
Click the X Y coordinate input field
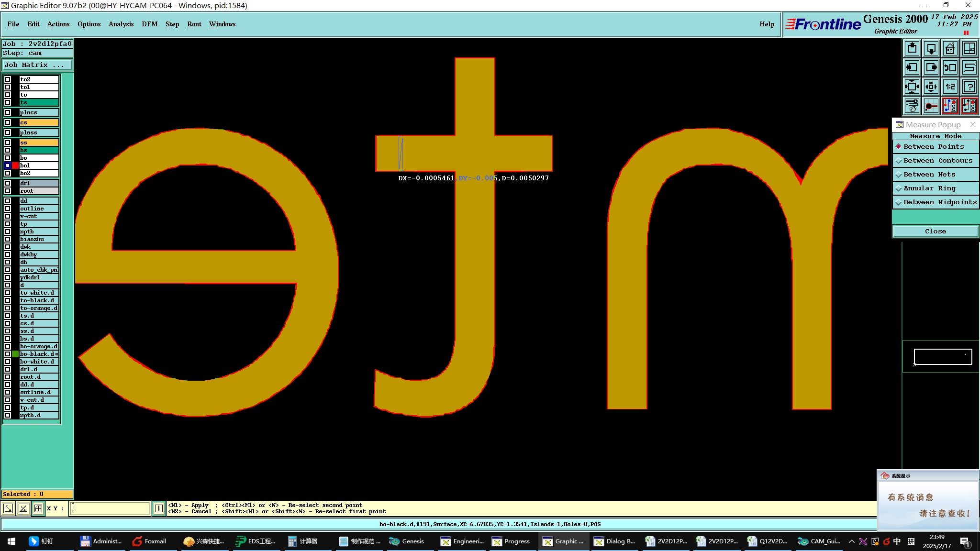[x=110, y=508]
